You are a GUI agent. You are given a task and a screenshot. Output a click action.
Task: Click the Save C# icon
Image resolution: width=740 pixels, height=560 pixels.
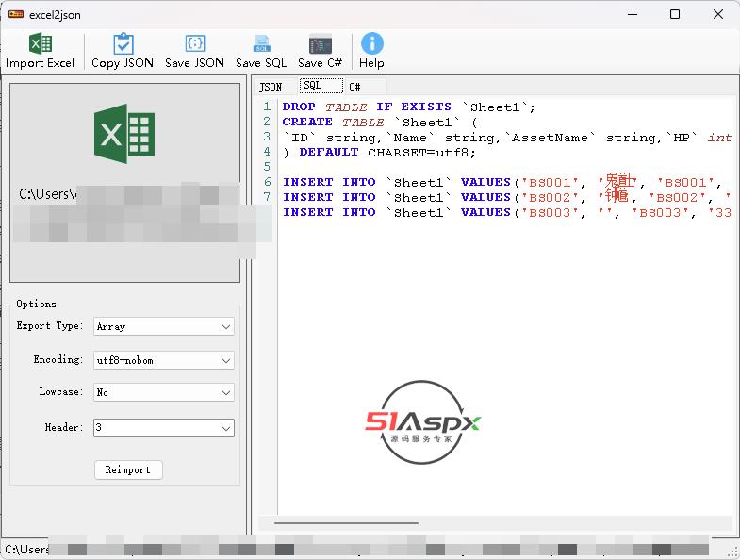(320, 44)
